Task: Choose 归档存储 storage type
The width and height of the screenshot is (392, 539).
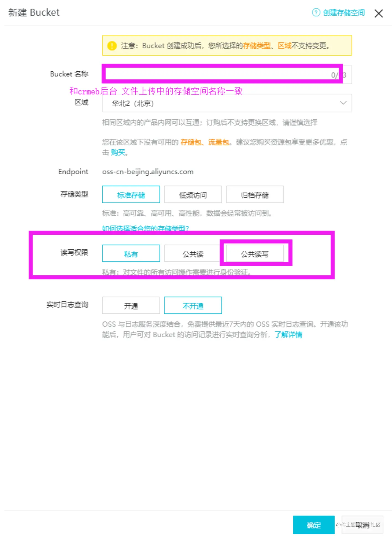Action: (x=255, y=195)
